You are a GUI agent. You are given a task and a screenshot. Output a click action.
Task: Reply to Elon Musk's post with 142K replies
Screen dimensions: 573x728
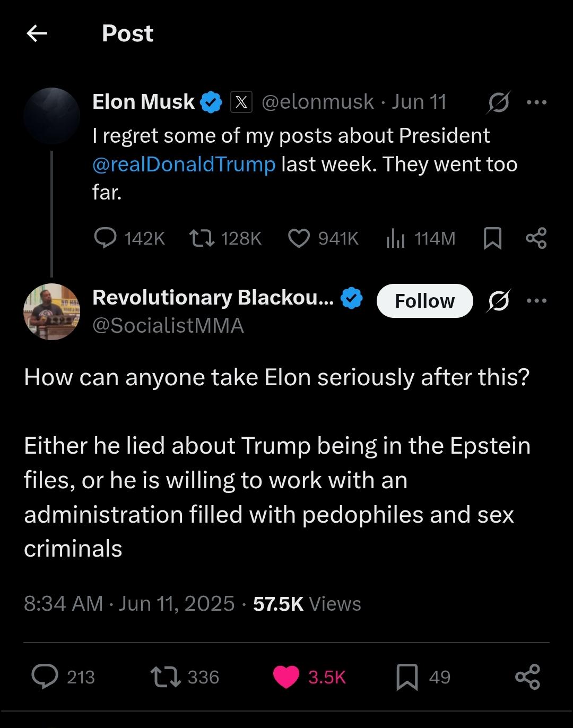point(105,238)
